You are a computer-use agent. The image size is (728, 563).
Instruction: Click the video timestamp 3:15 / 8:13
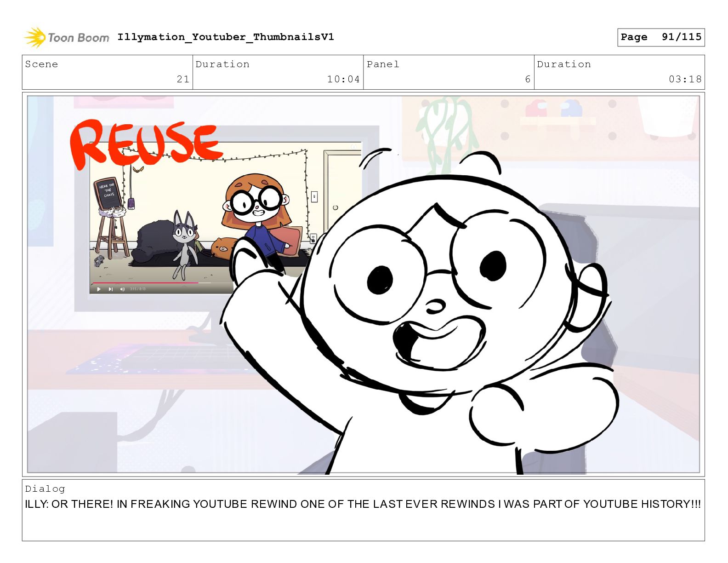coord(138,289)
